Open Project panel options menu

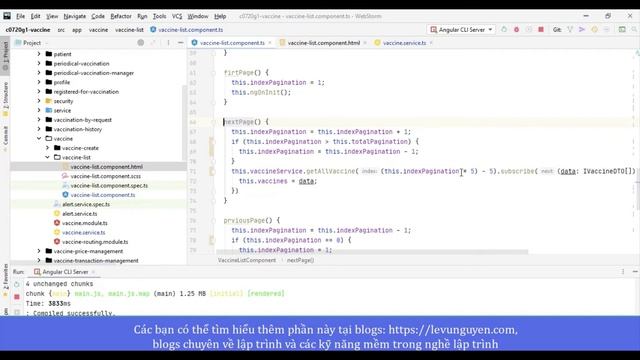point(168,43)
